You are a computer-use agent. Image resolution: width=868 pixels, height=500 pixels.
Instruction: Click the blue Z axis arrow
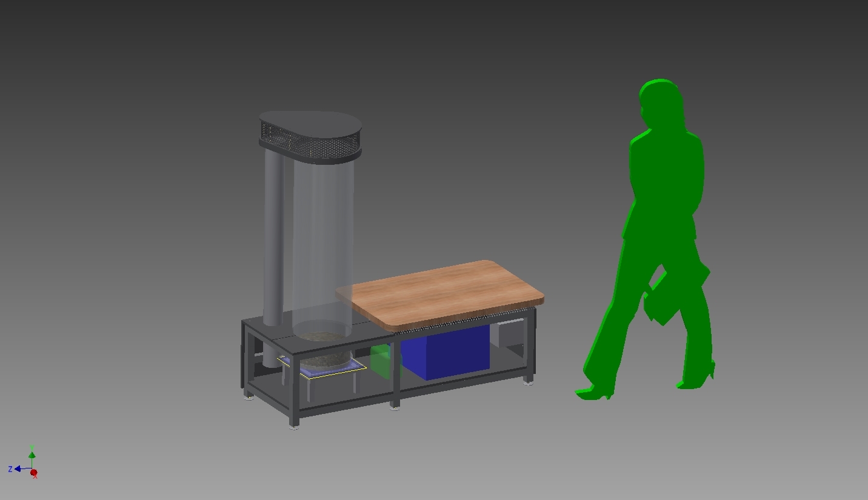(18, 468)
